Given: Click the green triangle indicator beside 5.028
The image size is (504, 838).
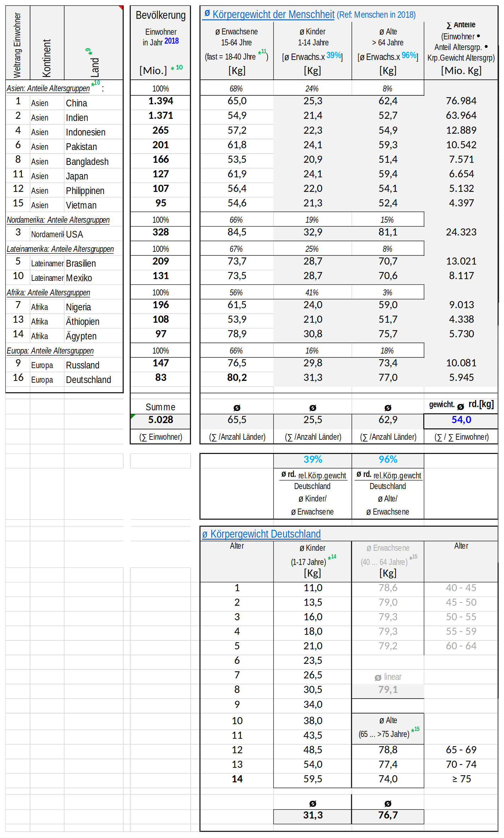Looking at the screenshot, I should pos(132,416).
